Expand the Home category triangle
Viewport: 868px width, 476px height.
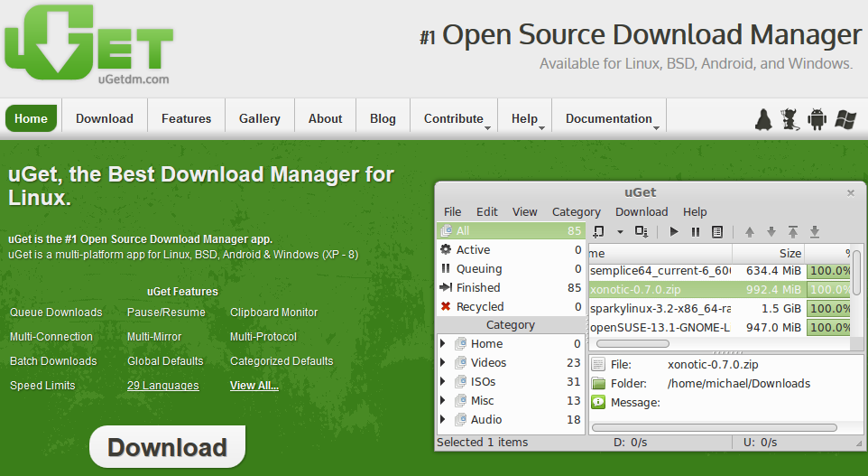point(443,343)
